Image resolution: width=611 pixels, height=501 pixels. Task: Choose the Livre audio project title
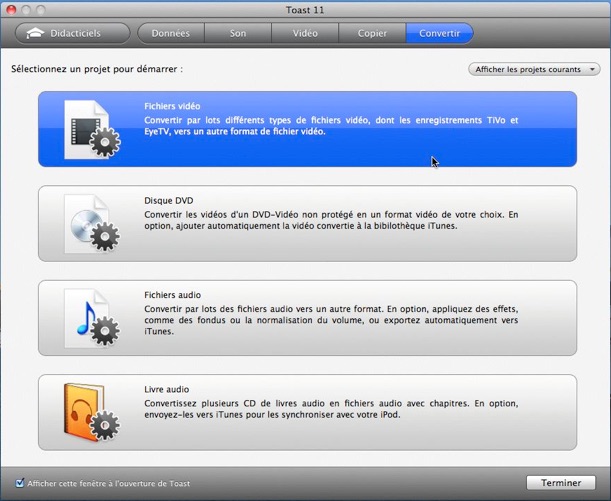pos(166,389)
